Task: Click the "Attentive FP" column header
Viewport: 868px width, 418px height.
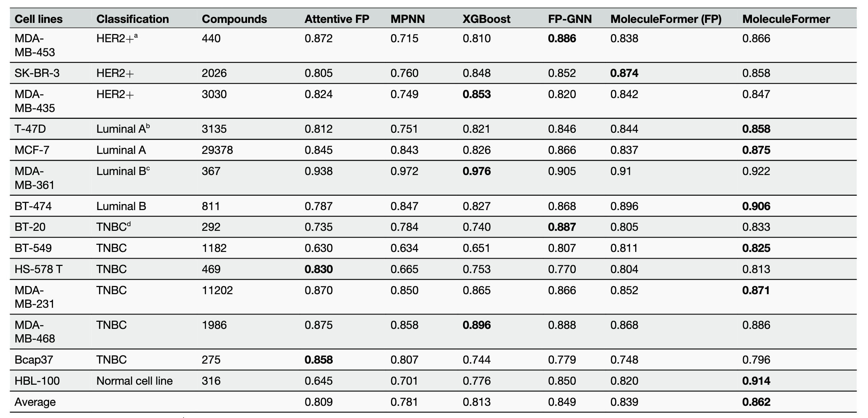Action: 337,19
